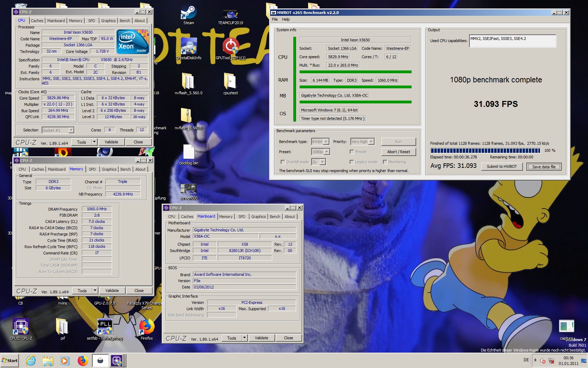
Task: Open the nvflash_5.560.0 folder icon
Action: click(x=189, y=84)
